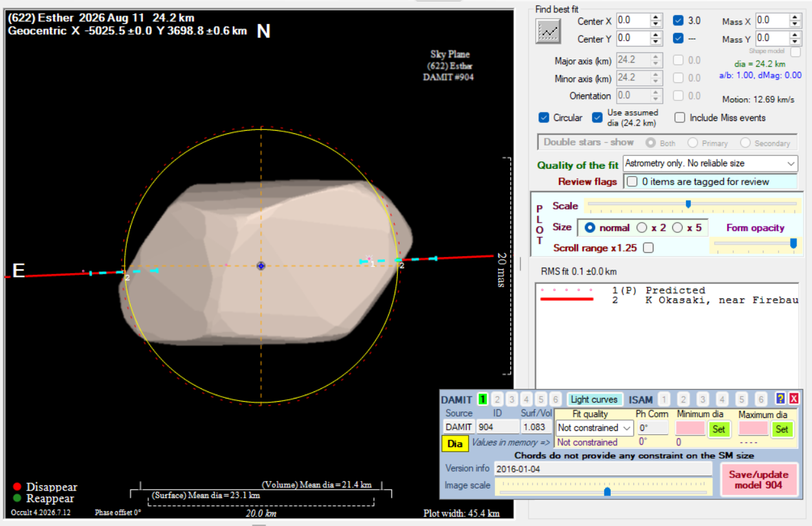812x526 pixels.
Task: Click the Light curves button
Action: point(594,400)
